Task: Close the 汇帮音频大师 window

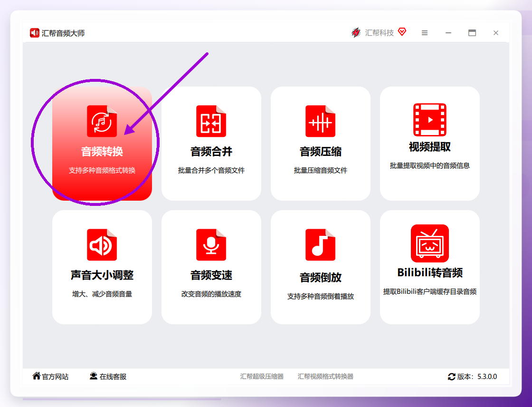Action: 496,33
